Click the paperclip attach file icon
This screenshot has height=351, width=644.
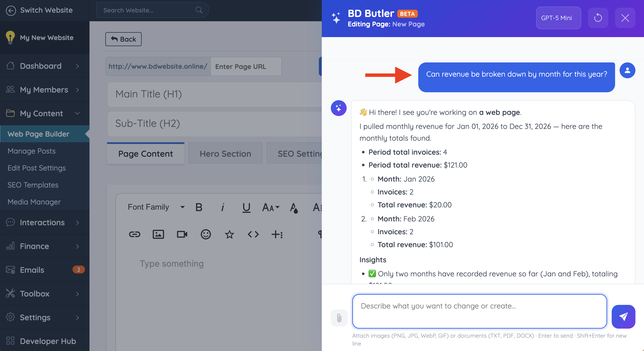point(339,318)
